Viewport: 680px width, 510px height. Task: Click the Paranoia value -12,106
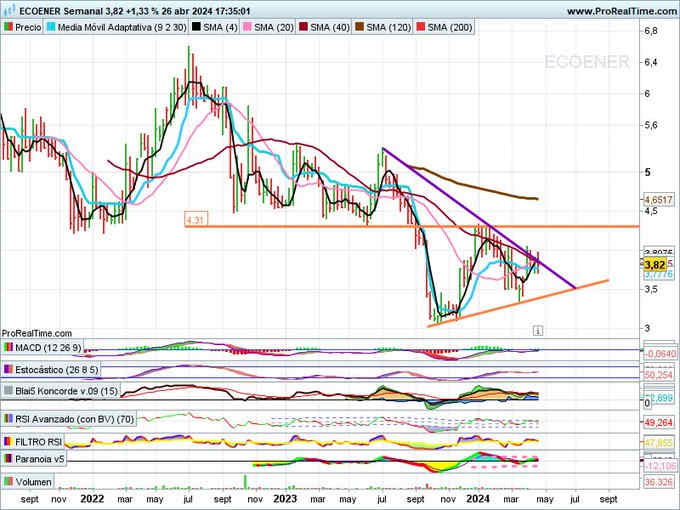pyautogui.click(x=660, y=466)
